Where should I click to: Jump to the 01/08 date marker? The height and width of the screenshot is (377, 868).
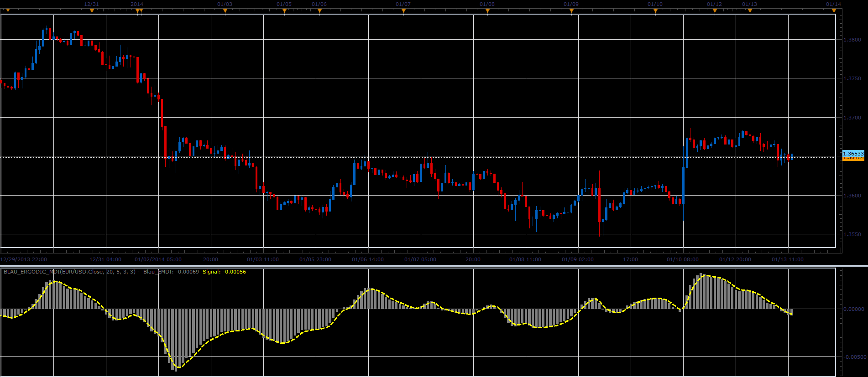point(487,11)
